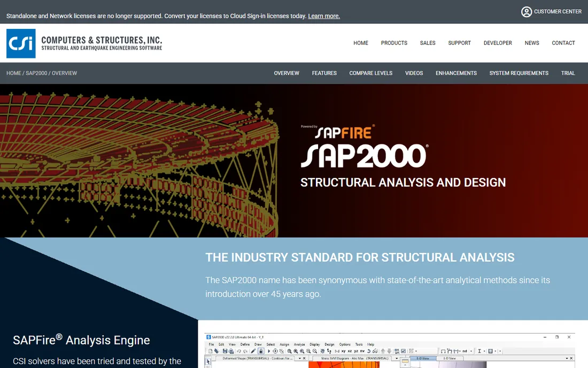Open dropdown arrow next to nd toolbar button
The height and width of the screenshot is (368, 588).
471,351
